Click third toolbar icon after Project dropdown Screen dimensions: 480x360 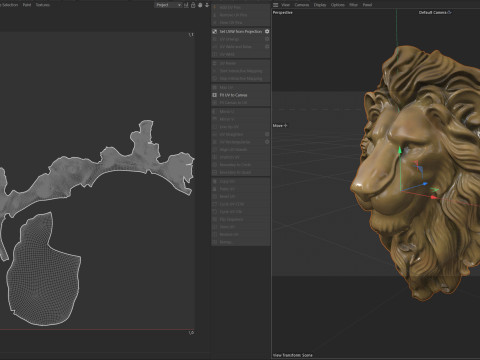(200, 5)
